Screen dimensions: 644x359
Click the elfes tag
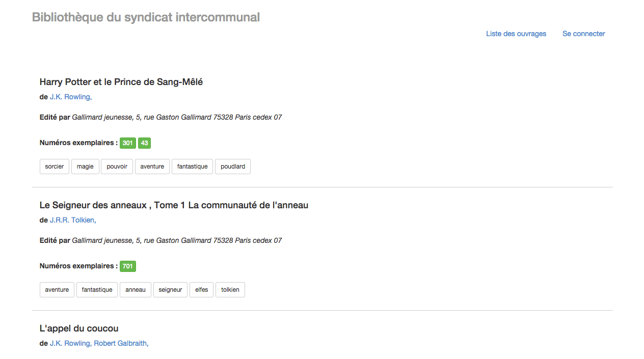tap(202, 290)
